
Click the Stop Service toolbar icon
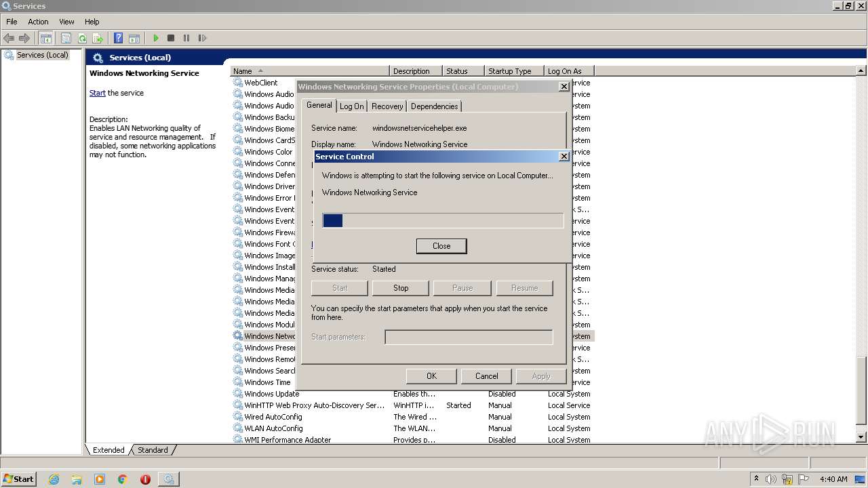(171, 38)
